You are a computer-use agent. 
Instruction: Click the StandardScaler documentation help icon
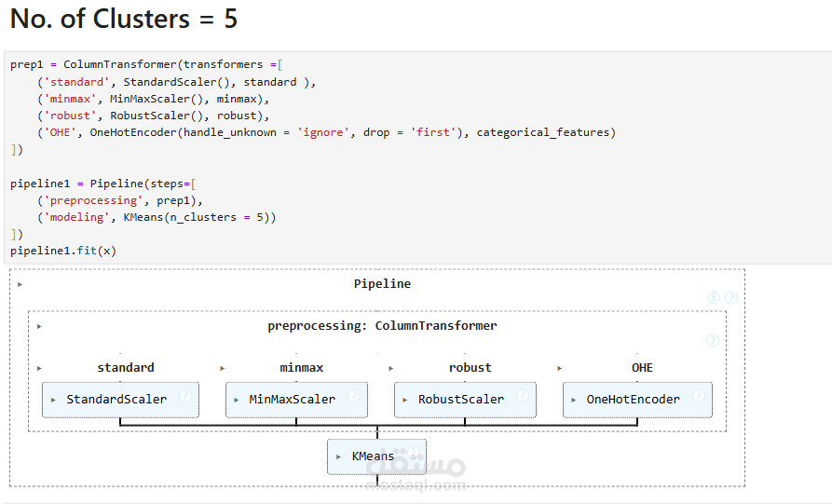(184, 396)
